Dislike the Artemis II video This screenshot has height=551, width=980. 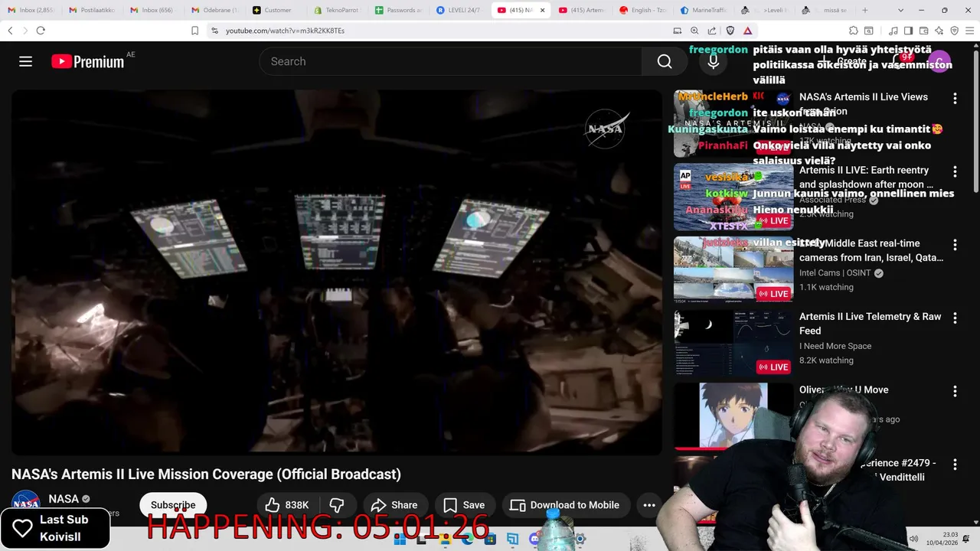click(x=336, y=505)
